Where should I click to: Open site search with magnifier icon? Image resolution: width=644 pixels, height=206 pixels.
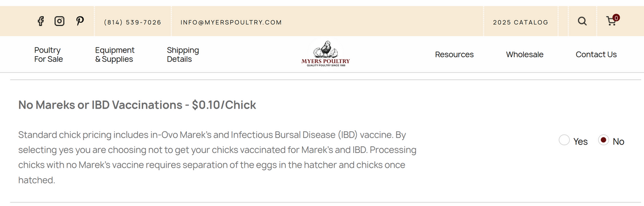tap(582, 21)
